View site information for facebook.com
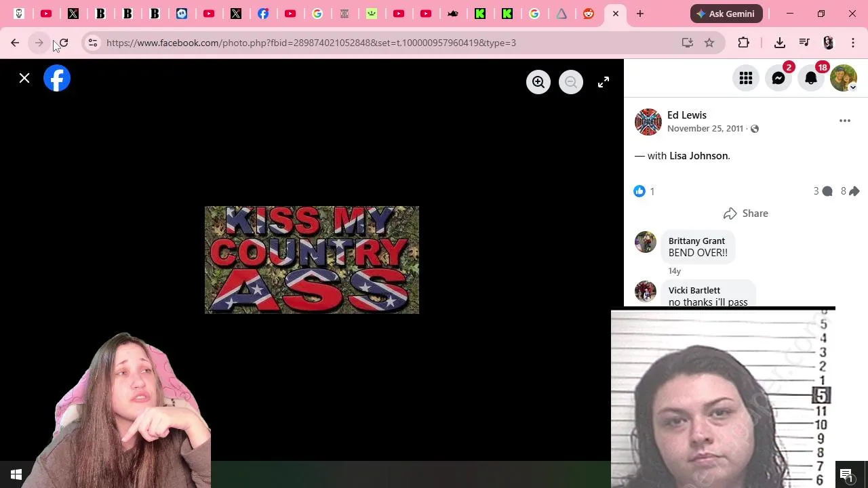The image size is (868, 488). click(93, 43)
